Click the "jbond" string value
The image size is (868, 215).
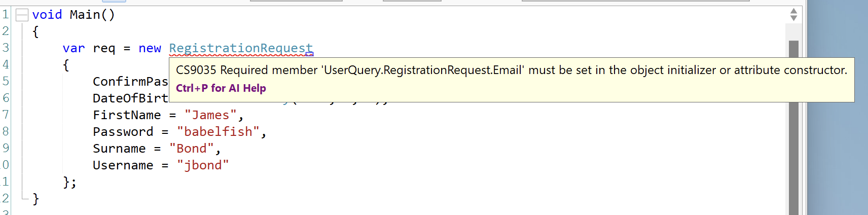tap(203, 165)
